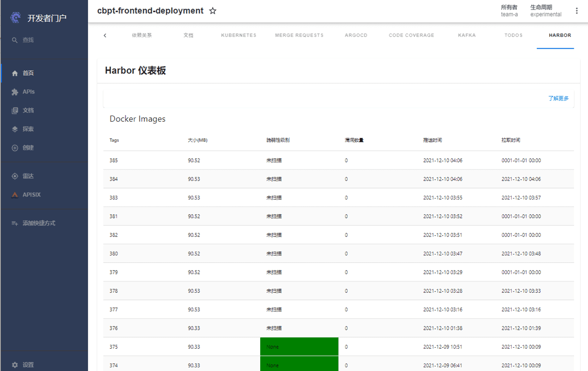Screen dimensions: 588x371
Task: Click tag 381 in the table
Action: tap(114, 217)
